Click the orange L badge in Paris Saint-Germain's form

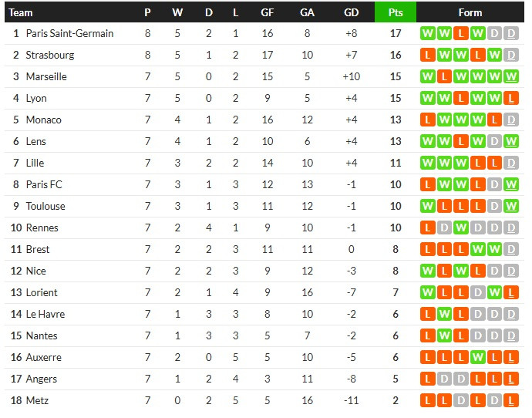click(461, 34)
